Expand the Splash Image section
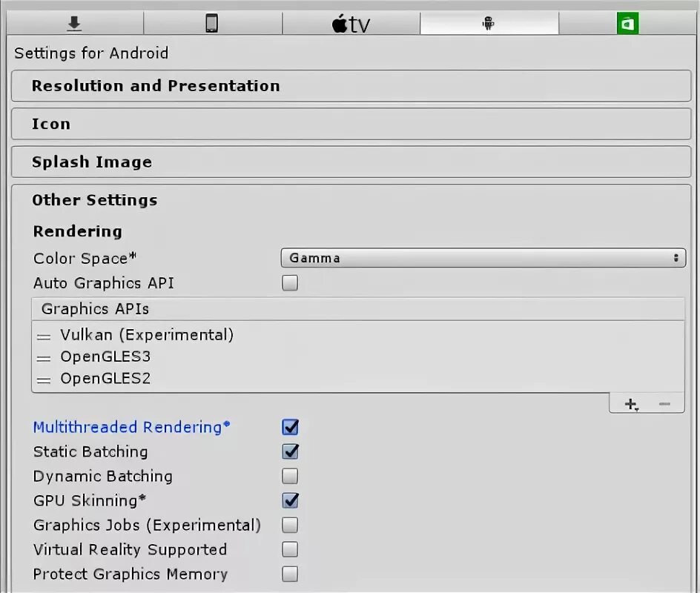Screen dimensions: 700x593 pyautogui.click(x=351, y=162)
